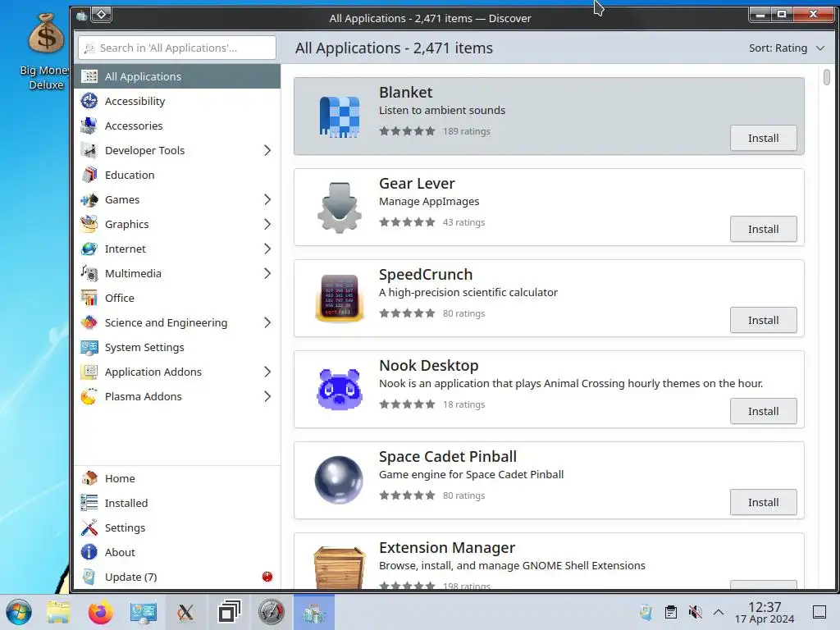This screenshot has width=840, height=630.
Task: Click the Nook Desktop raccoon icon
Action: click(339, 390)
